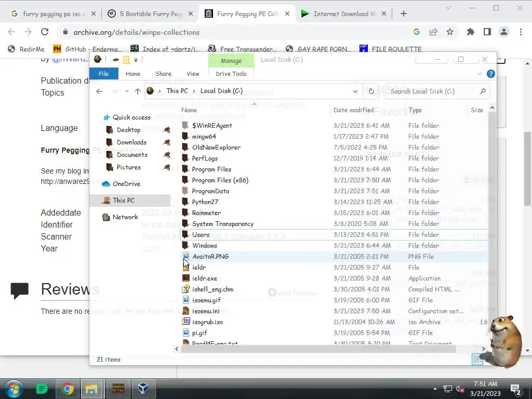Switch to details view layout button
The height and width of the screenshot is (399, 532).
(x=477, y=360)
